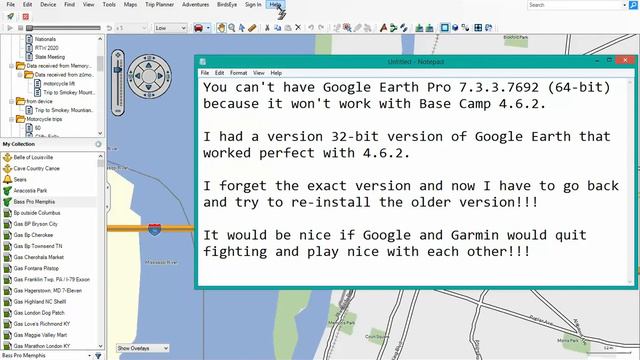This screenshot has width=640, height=360.
Task: Collapse the 'Data received from Memory' folder
Action: click(x=12, y=66)
